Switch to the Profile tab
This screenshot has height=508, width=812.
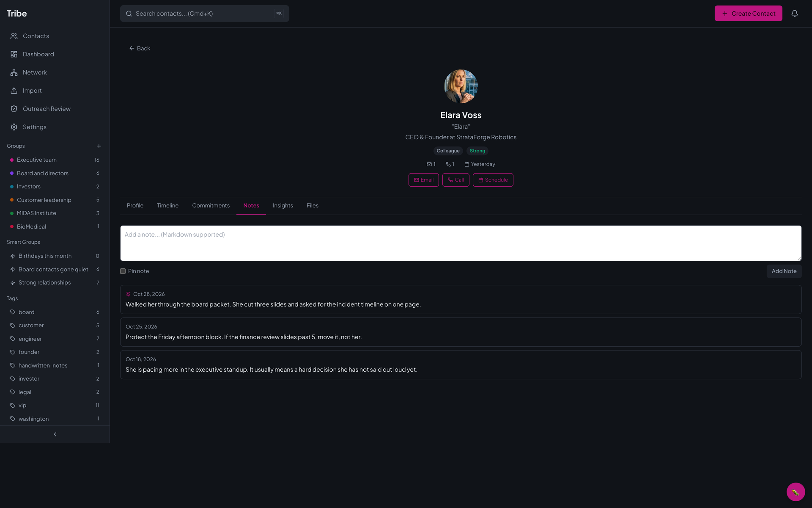pos(135,206)
